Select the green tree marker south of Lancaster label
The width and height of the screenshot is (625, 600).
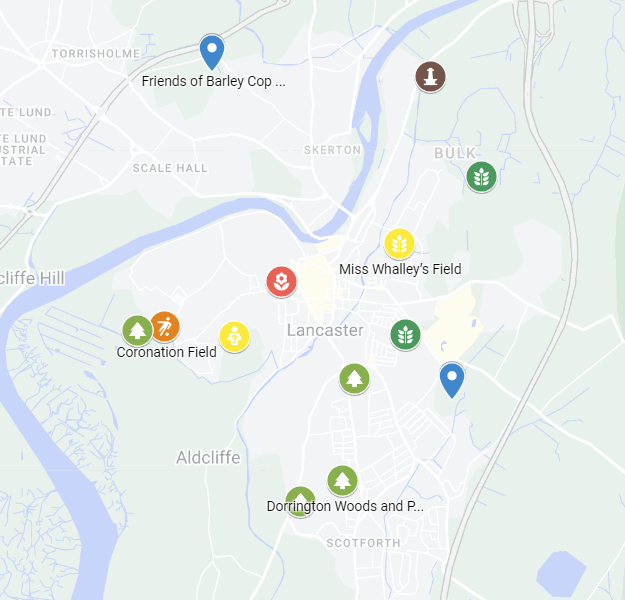354,379
